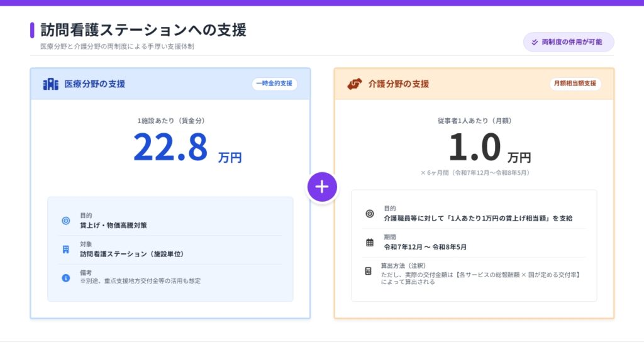
Task: Click the 両制度の併用が可能 badge
Action: (569, 42)
